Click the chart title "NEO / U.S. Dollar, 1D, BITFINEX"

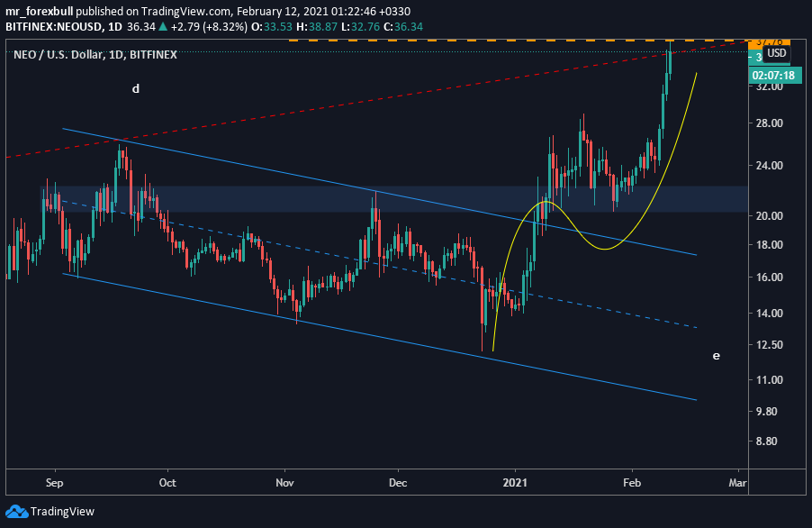coord(95,54)
